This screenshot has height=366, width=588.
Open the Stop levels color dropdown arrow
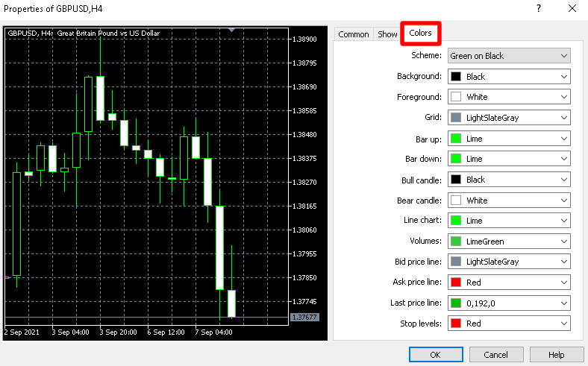tap(563, 324)
